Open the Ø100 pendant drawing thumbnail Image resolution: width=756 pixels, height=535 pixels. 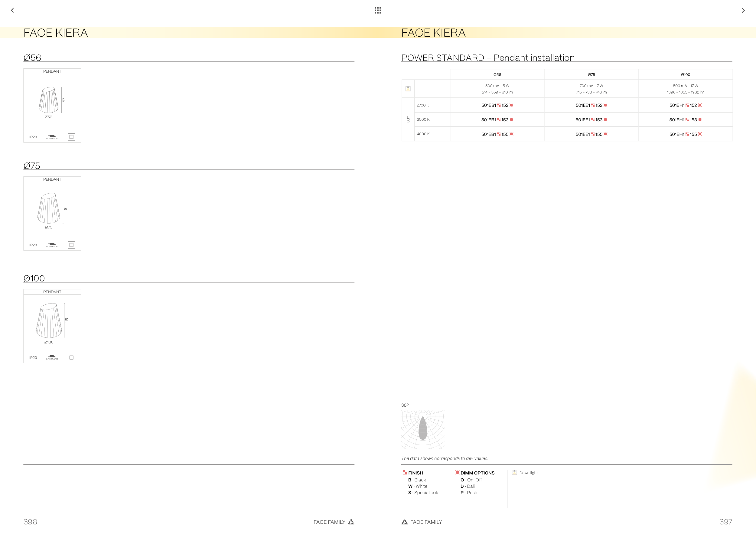(49, 321)
